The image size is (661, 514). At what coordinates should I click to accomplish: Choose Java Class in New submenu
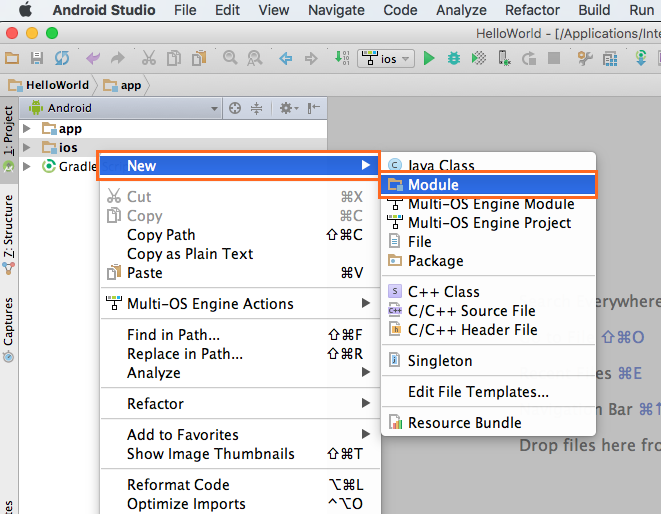pos(488,165)
